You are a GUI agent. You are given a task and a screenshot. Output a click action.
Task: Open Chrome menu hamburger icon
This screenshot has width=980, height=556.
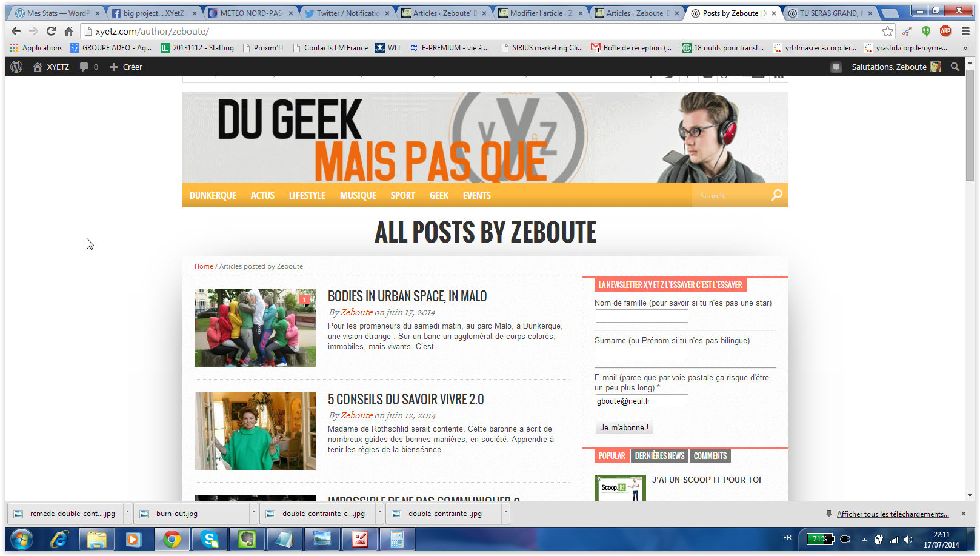(966, 31)
